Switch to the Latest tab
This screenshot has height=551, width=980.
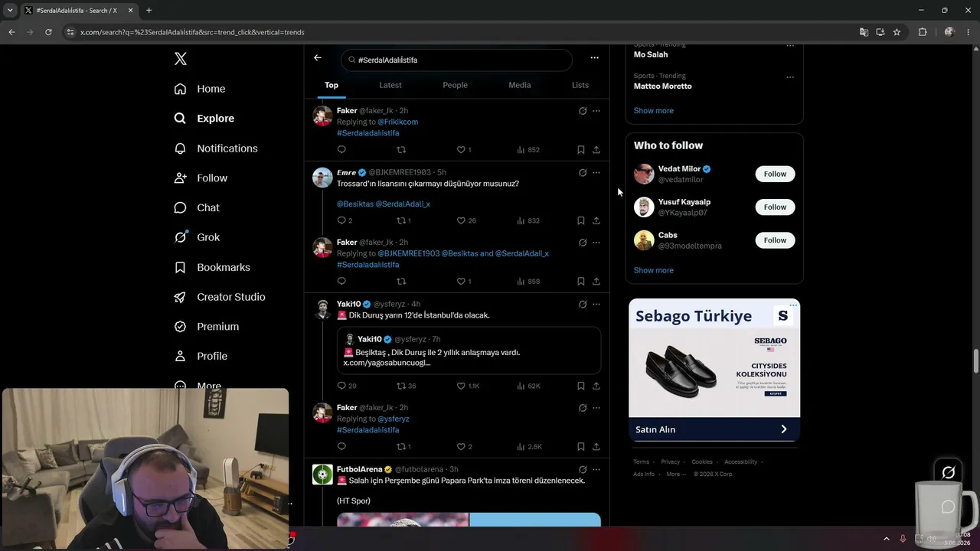pyautogui.click(x=390, y=85)
